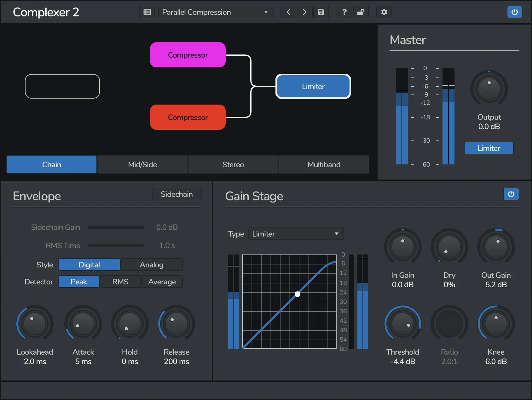Click the threshold point on transfer curve
This screenshot has width=532, height=400.
(298, 294)
